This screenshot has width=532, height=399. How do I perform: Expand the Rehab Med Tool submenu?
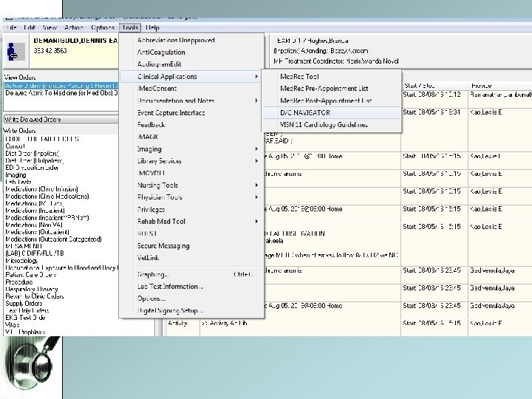pos(191,222)
